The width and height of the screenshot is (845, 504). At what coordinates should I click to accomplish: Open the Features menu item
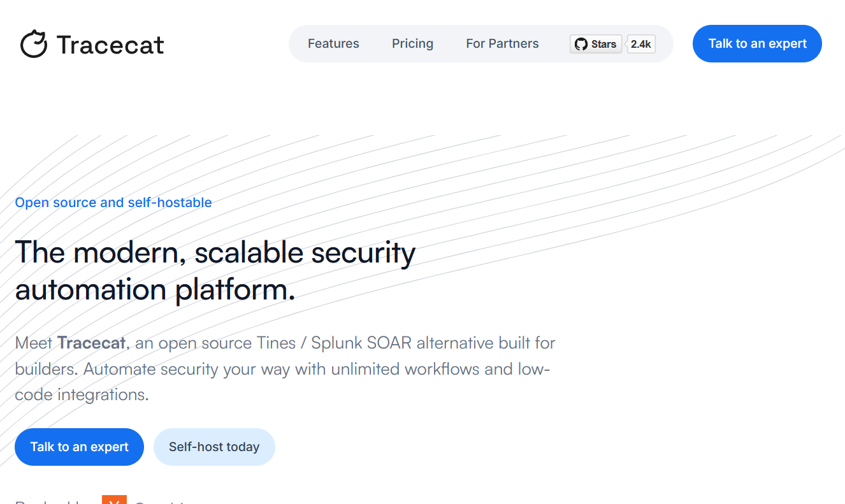pyautogui.click(x=333, y=44)
